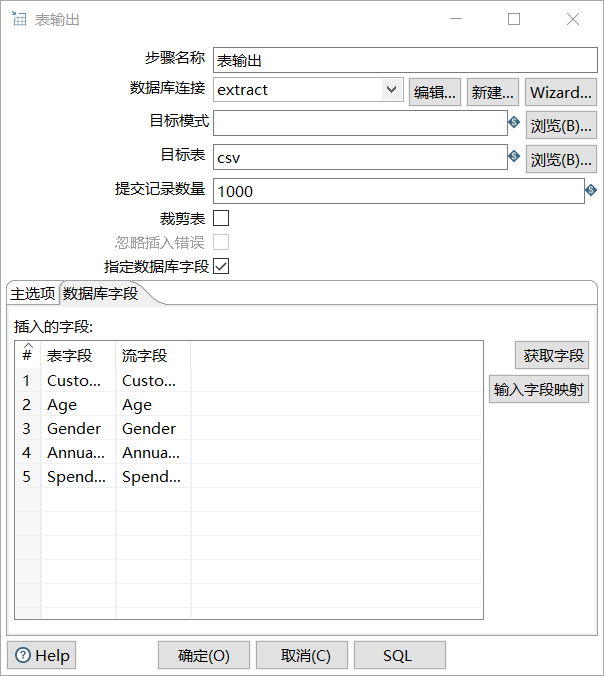Viewport: 604px width, 676px height.
Task: Select row number 5 in the fields table
Action: (x=27, y=476)
